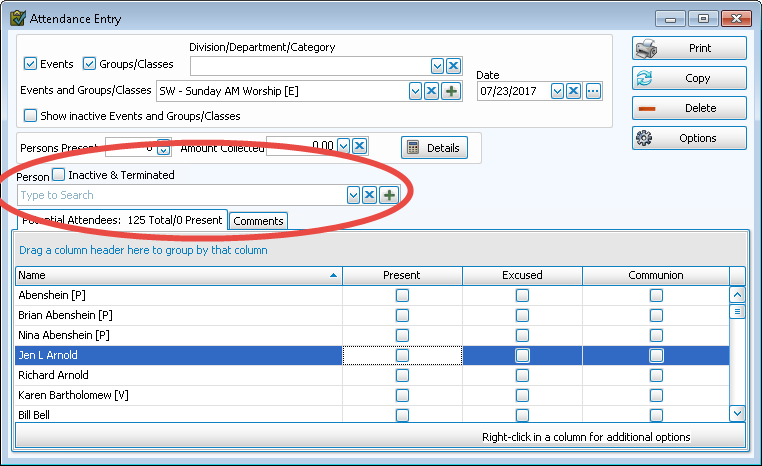This screenshot has width=762, height=466.
Task: Clear the Events and Groups/Classes selection
Action: click(x=433, y=92)
